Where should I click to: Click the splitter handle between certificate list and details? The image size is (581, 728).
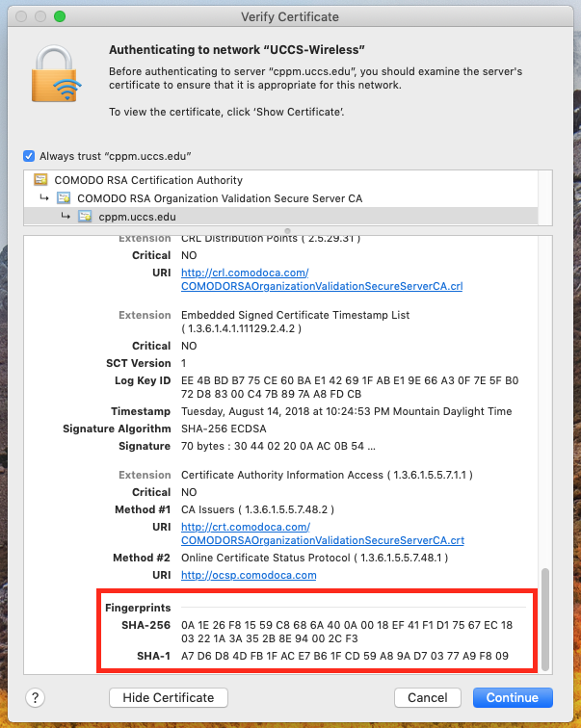(287, 231)
